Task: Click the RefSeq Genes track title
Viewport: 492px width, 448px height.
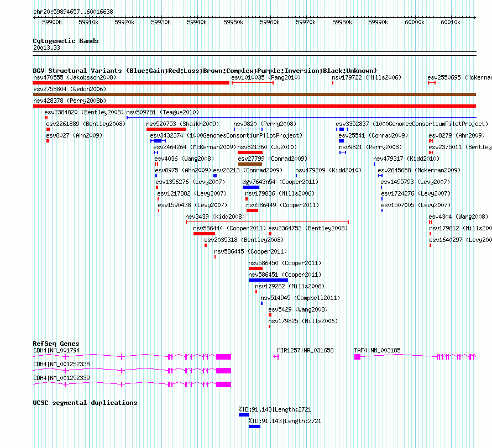Action: pyautogui.click(x=56, y=344)
